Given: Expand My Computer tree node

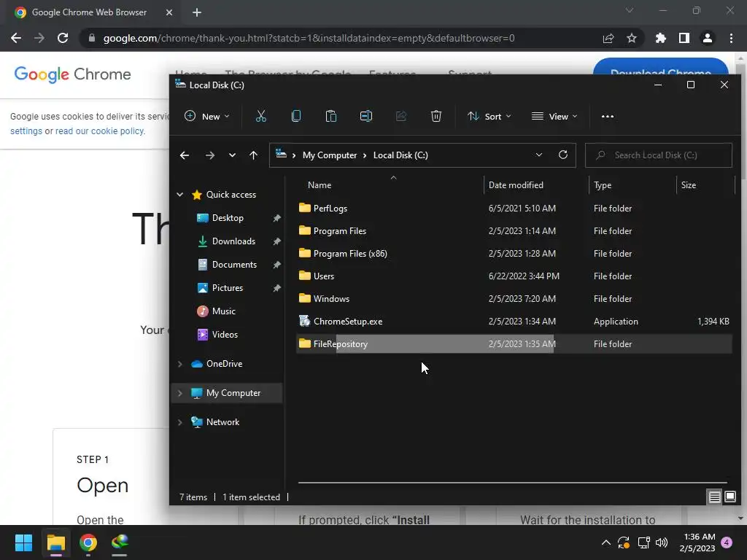Looking at the screenshot, I should [180, 393].
